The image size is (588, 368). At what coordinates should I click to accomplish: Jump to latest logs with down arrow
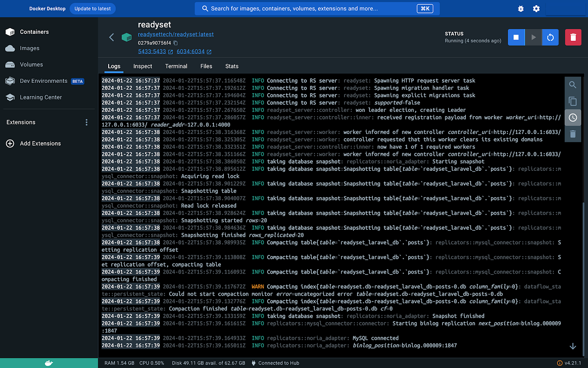tap(572, 346)
